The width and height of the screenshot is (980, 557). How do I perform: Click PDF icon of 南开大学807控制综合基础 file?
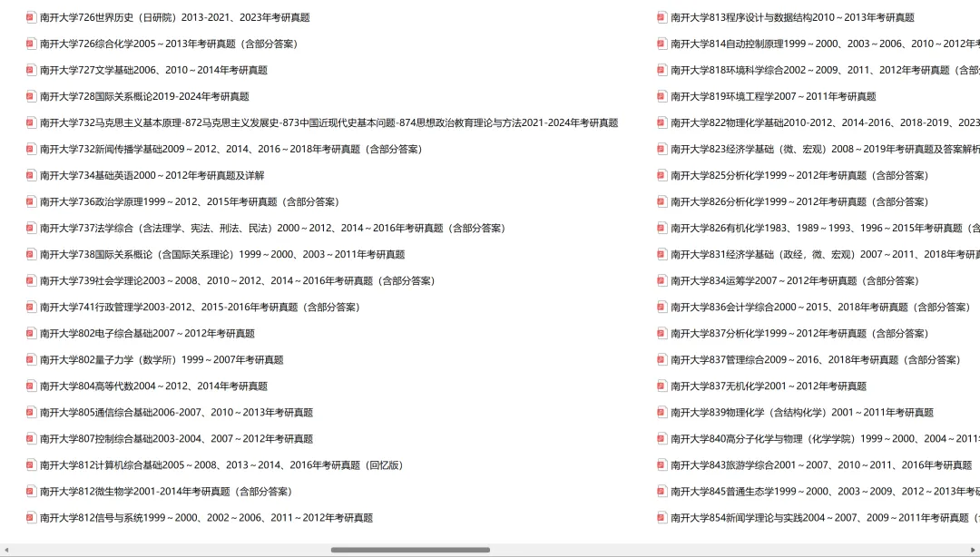coord(31,438)
